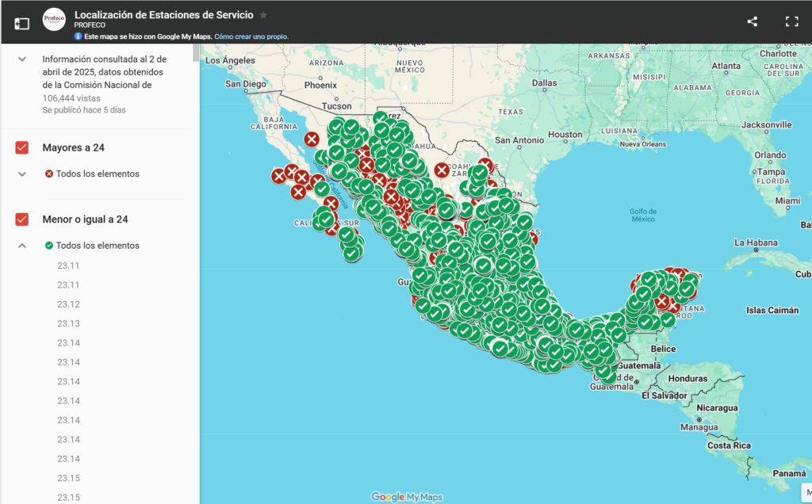812x504 pixels.
Task: Open the Cómo crear uno propio link
Action: tap(251, 36)
